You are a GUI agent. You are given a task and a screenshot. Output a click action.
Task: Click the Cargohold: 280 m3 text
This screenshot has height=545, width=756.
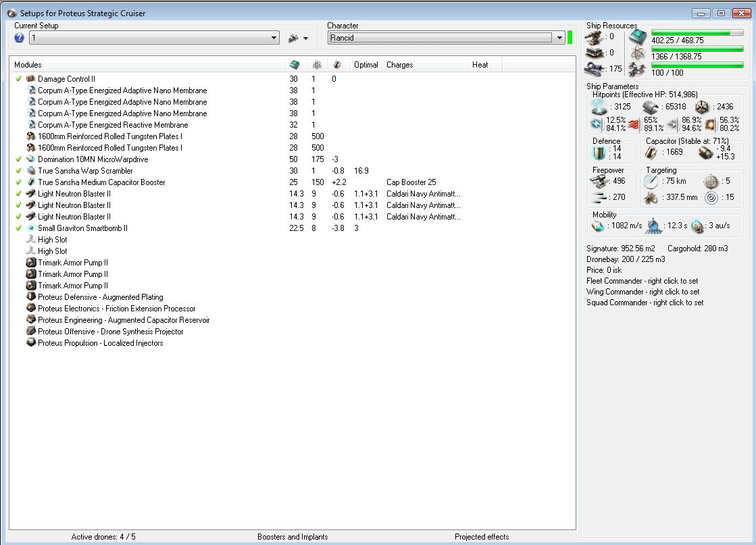pos(698,249)
